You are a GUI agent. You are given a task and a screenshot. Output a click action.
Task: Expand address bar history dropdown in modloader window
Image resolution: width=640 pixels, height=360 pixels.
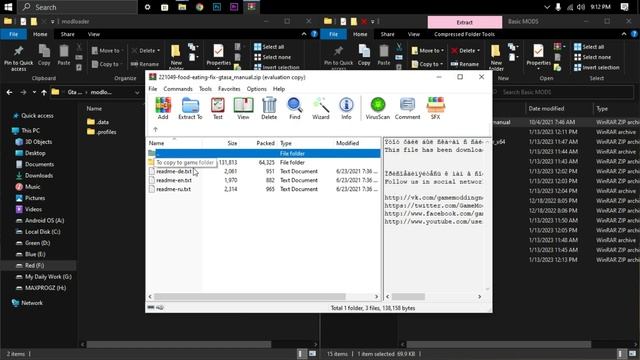point(137,93)
